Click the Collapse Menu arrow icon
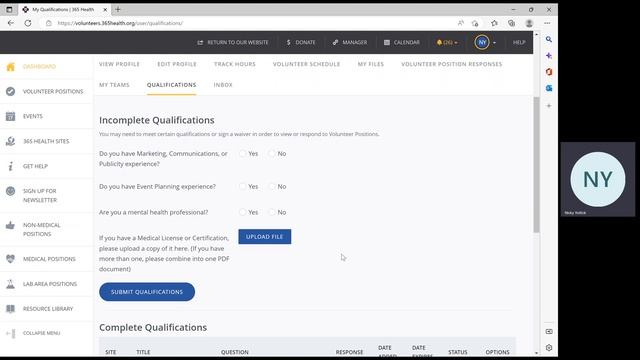The image size is (640, 360). 11,333
